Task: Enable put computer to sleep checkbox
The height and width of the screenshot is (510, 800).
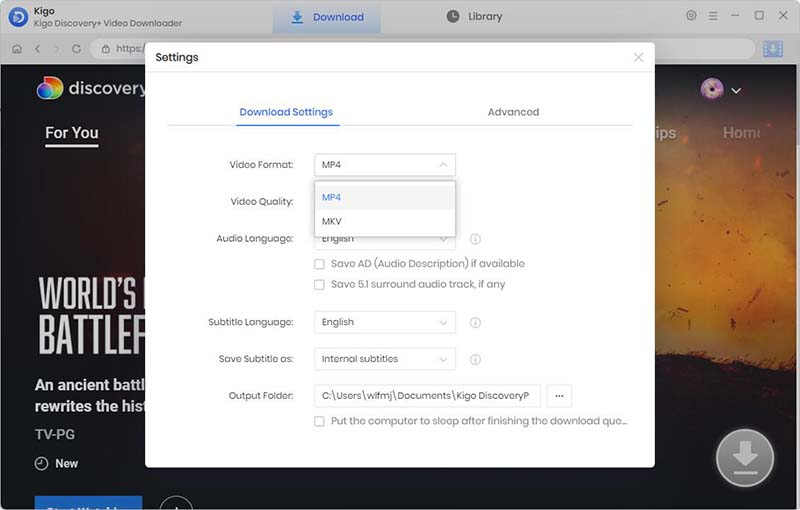Action: 319,421
